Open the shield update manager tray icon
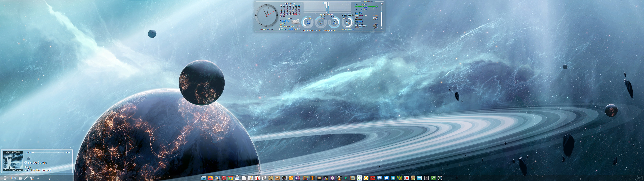Image resolution: width=644 pixels, height=181 pixels. click(32, 178)
